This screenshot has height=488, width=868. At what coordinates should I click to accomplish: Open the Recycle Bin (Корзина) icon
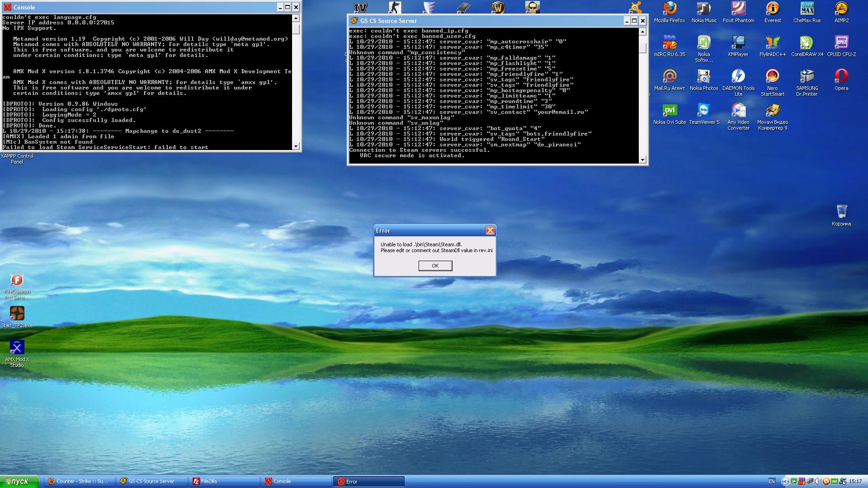point(841,215)
